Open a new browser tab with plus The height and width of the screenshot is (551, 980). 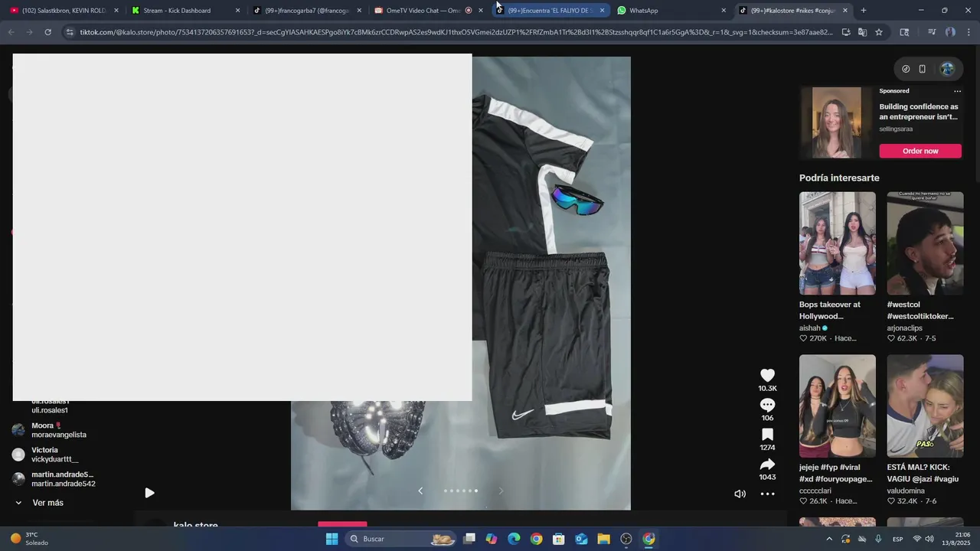864,11
